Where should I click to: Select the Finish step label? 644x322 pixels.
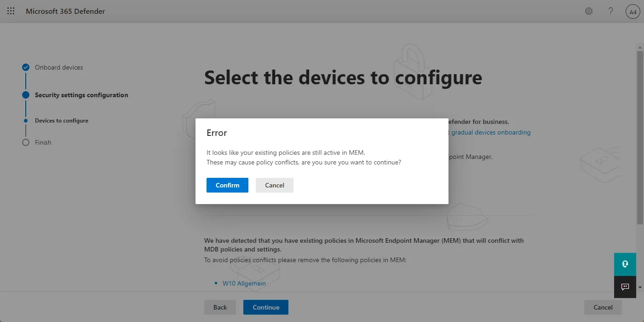click(x=43, y=142)
